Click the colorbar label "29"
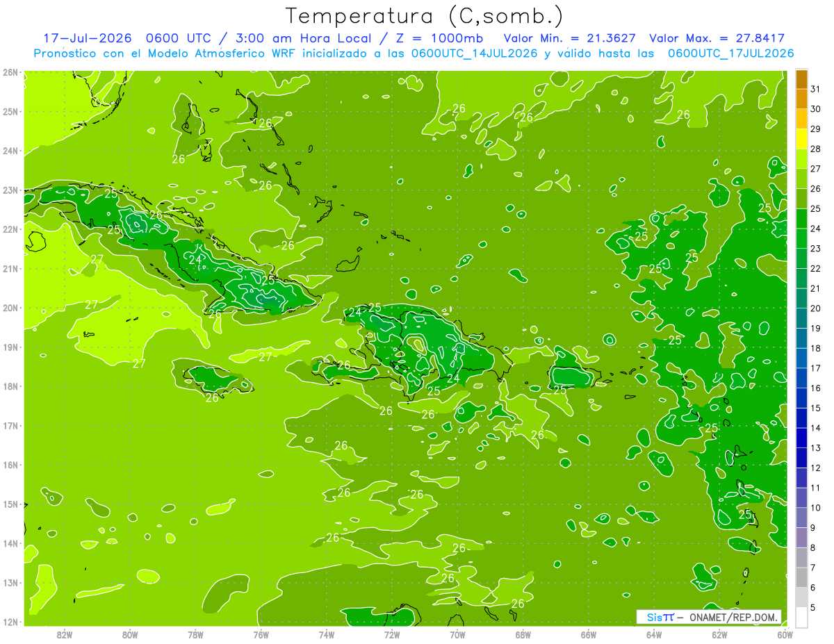834x644 pixels. point(815,129)
